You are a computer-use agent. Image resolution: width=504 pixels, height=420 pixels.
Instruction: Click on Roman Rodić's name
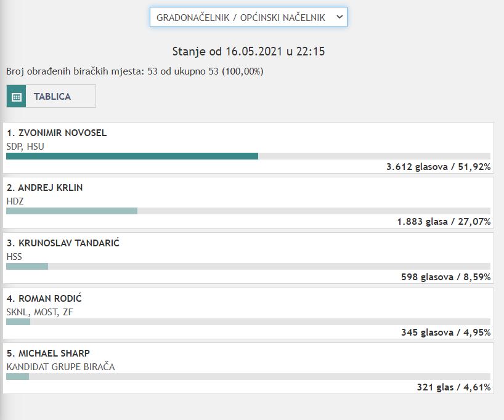coord(43,299)
